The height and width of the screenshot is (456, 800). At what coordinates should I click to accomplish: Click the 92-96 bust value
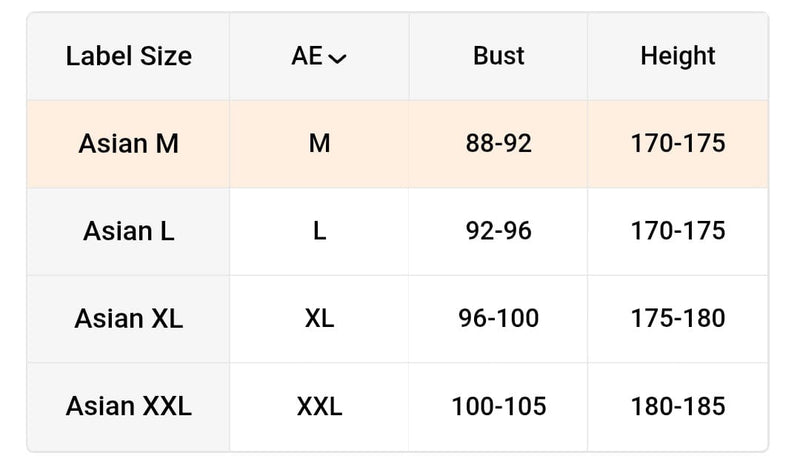pos(498,231)
